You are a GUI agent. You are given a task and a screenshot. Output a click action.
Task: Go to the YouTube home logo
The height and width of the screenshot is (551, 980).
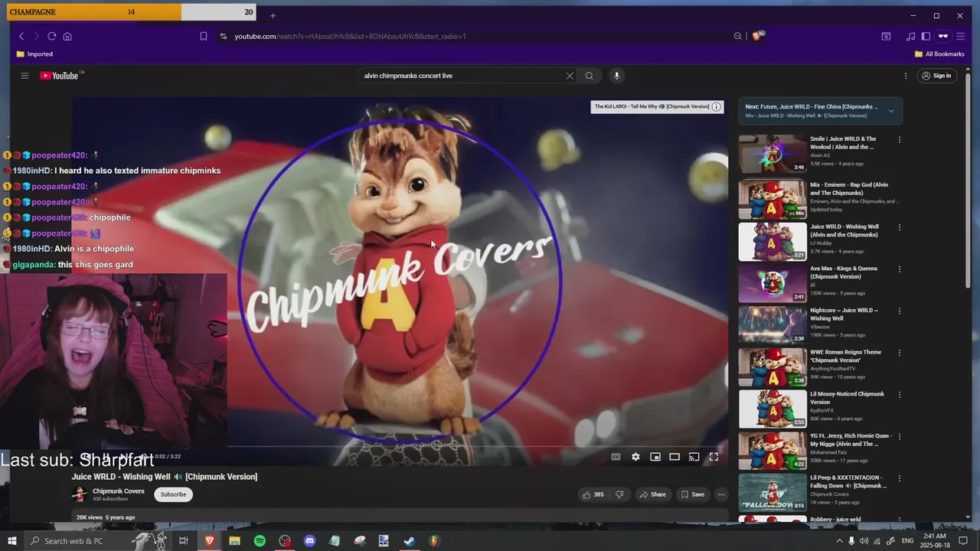[60, 76]
